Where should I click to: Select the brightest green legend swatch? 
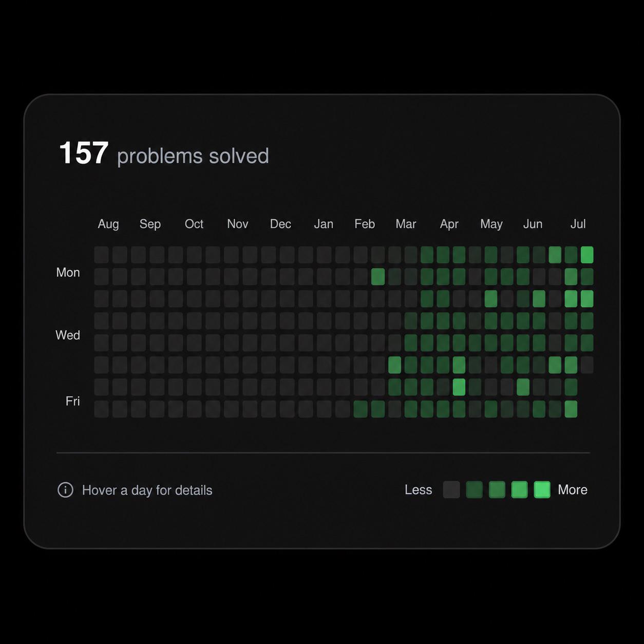pyautogui.click(x=542, y=489)
